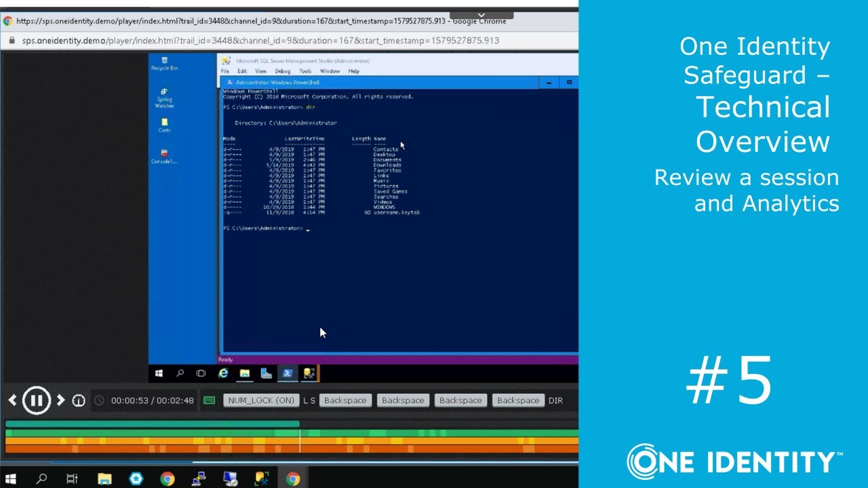Click the search icon on recorded taskbar

(x=180, y=373)
